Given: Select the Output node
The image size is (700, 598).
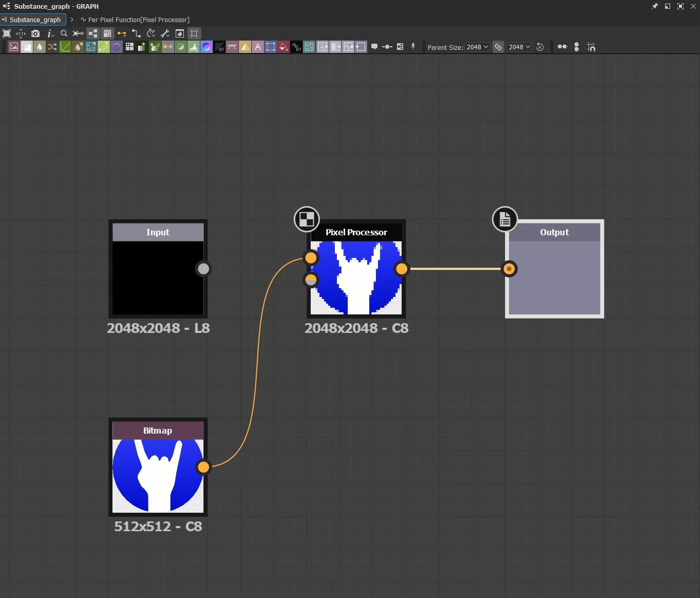Looking at the screenshot, I should pyautogui.click(x=555, y=269).
